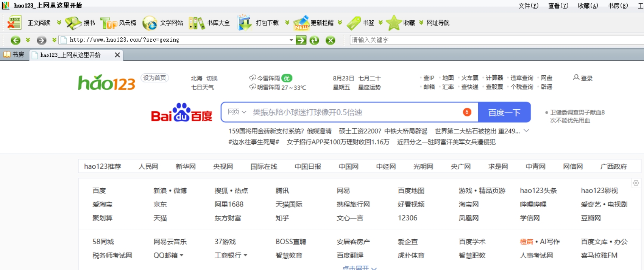Open the #边水往事生死局# news link

pyautogui.click(x=254, y=142)
